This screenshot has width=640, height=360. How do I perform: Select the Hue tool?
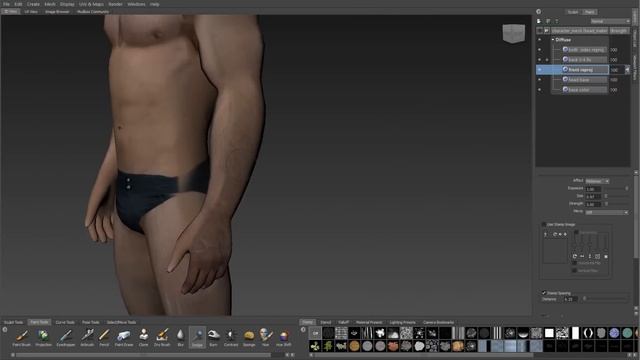pyautogui.click(x=266, y=337)
